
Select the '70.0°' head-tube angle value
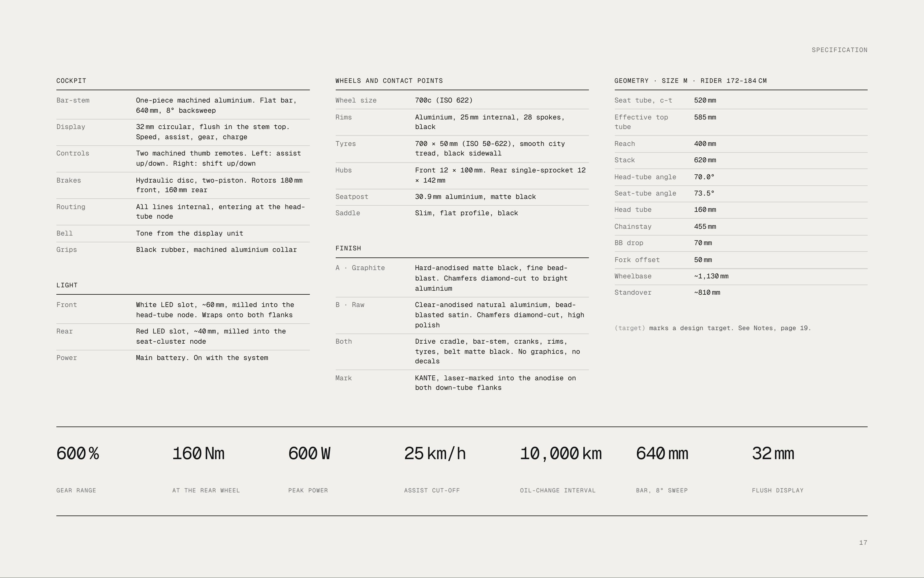tap(705, 177)
